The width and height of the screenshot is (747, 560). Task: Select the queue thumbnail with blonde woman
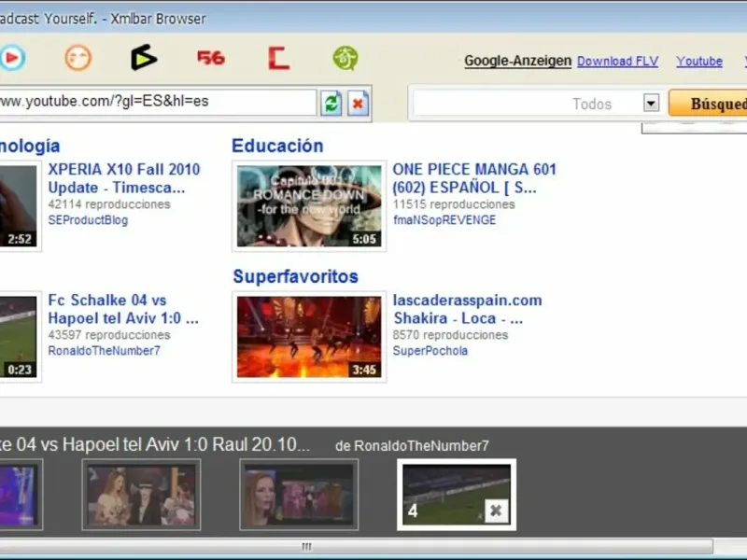click(x=299, y=495)
